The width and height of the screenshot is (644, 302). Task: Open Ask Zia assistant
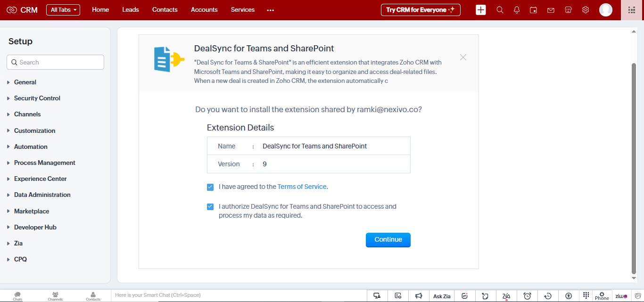pos(442,296)
